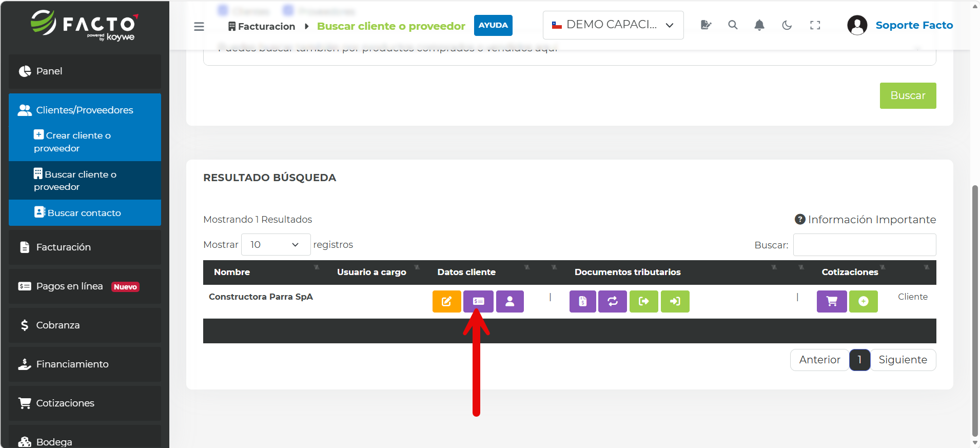Image resolution: width=980 pixels, height=448 pixels.
Task: Open the purple contact person icon
Action: click(509, 301)
